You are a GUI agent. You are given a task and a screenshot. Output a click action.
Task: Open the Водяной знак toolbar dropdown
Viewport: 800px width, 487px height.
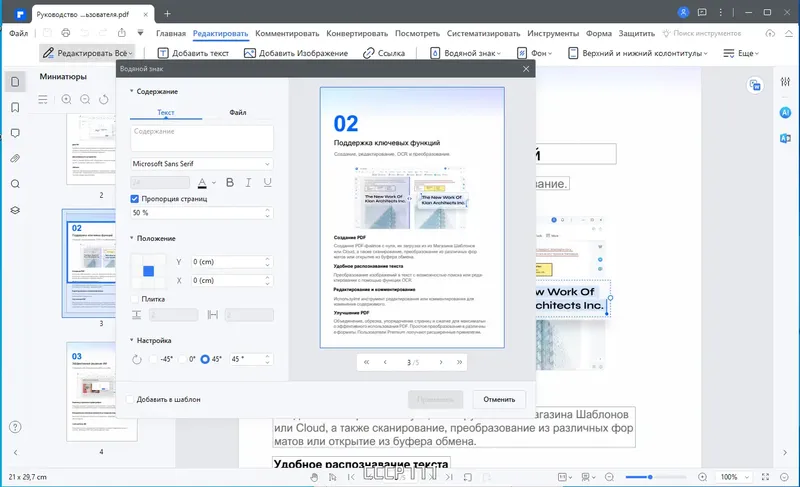pos(465,53)
